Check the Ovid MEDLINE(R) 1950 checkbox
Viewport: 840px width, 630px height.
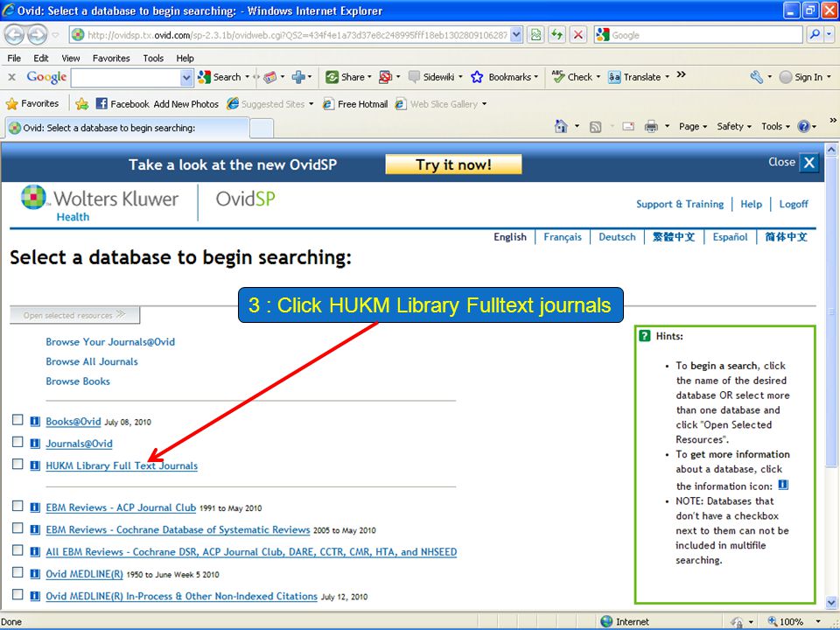(17, 572)
